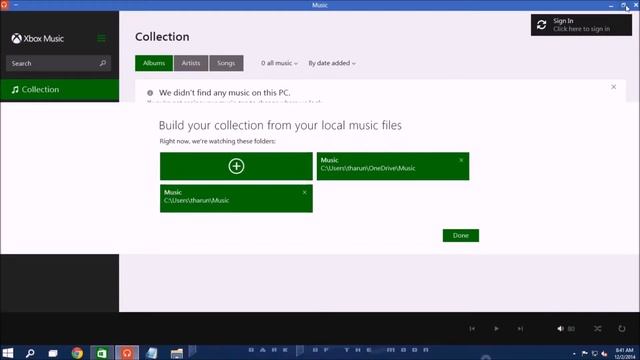Toggle repeat mode
The image size is (640, 360).
click(x=622, y=329)
